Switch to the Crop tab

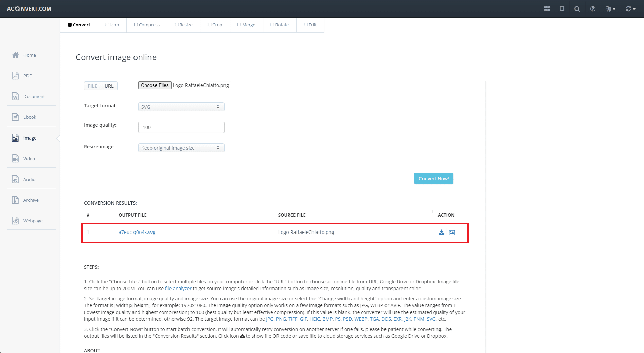tap(215, 25)
